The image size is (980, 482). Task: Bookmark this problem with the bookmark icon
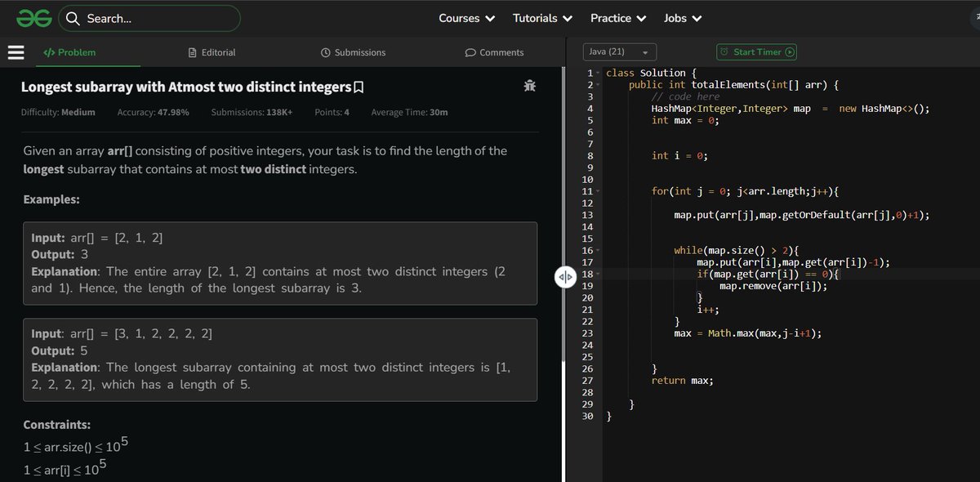pyautogui.click(x=359, y=87)
